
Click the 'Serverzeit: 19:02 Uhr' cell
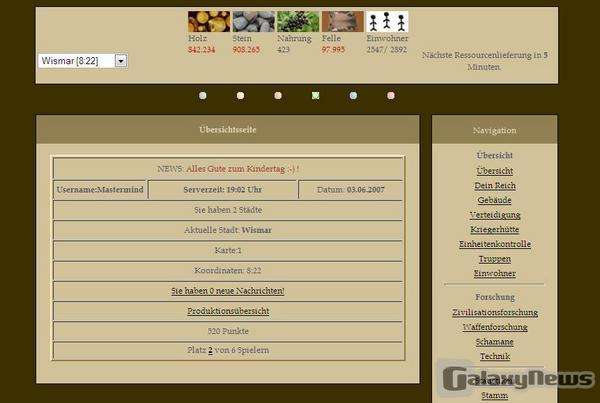pos(223,189)
